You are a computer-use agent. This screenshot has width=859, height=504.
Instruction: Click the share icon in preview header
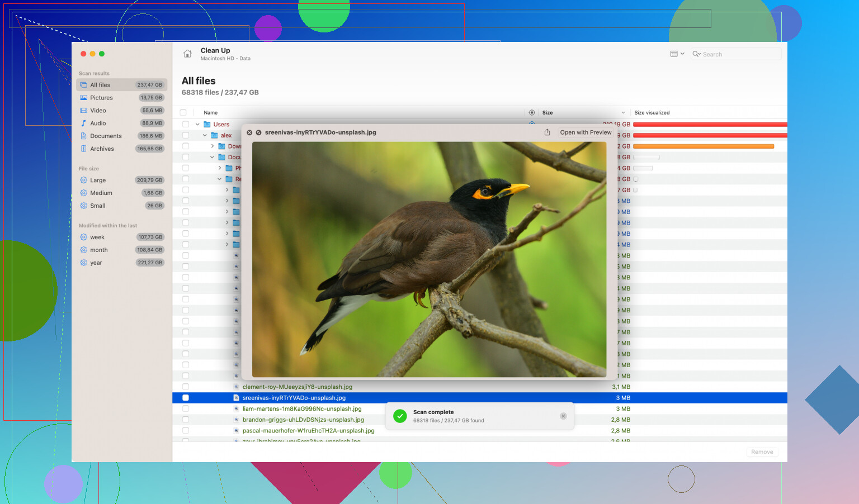pos(547,132)
